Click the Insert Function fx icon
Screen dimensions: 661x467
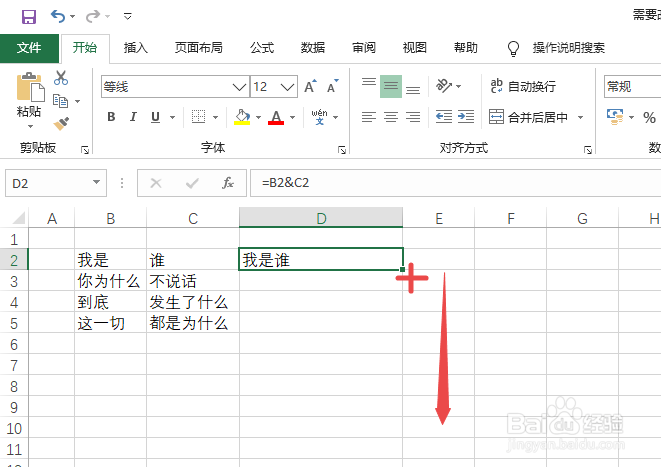pos(228,183)
